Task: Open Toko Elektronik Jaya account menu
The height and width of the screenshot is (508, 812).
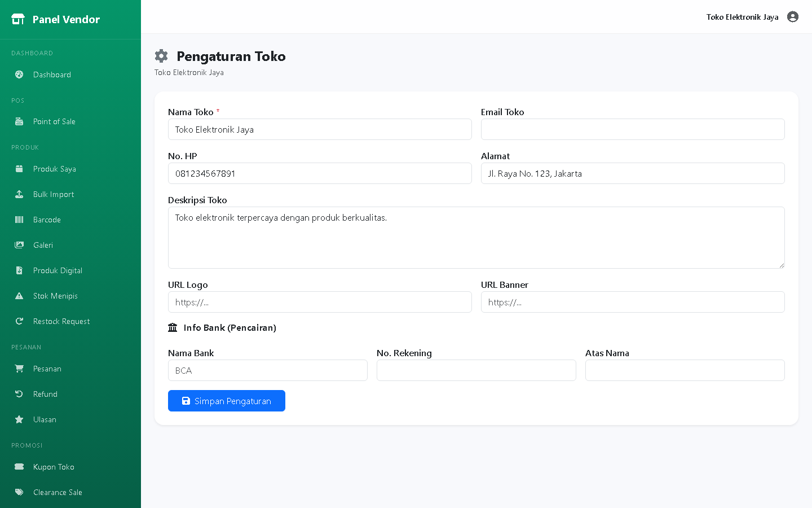Action: [752, 17]
